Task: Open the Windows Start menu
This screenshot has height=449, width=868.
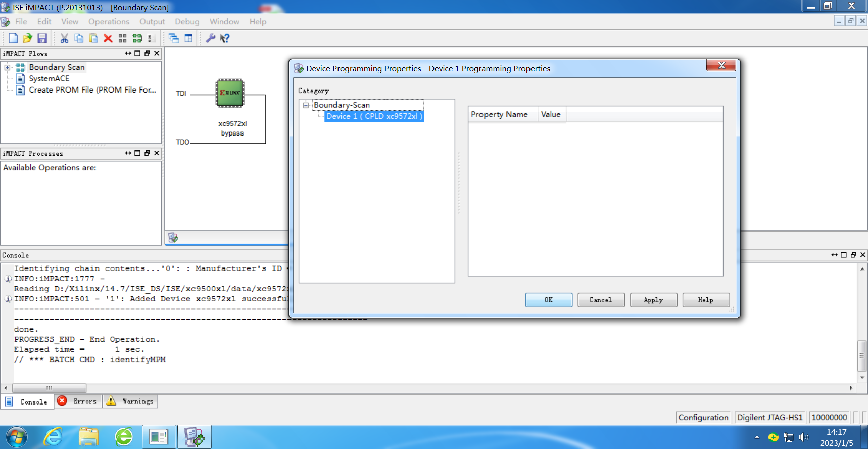Action: (x=16, y=437)
